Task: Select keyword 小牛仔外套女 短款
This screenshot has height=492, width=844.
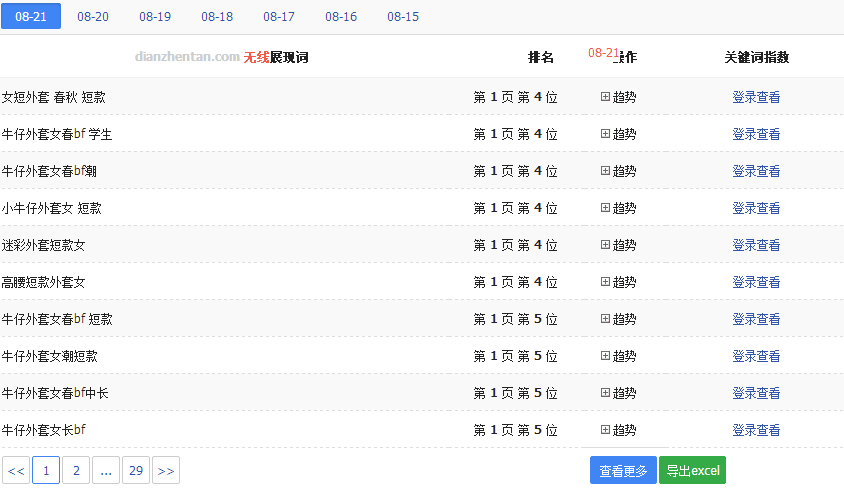Action: point(52,208)
